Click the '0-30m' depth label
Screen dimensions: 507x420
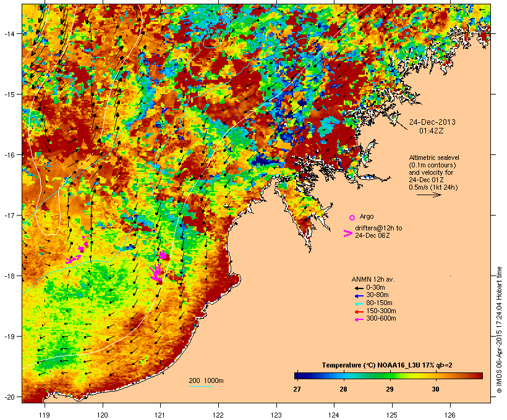(x=375, y=288)
